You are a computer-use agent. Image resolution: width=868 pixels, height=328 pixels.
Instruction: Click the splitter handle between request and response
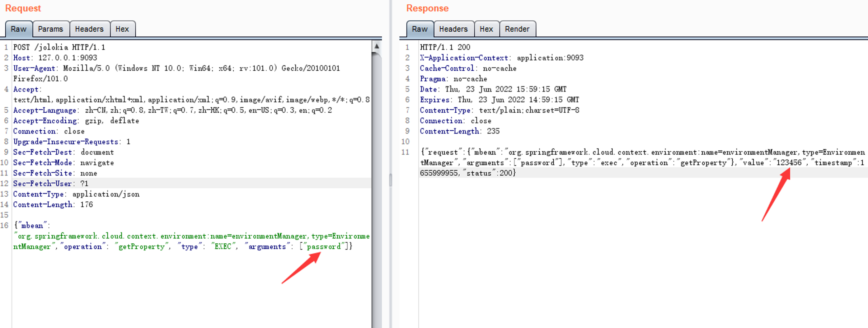390,179
